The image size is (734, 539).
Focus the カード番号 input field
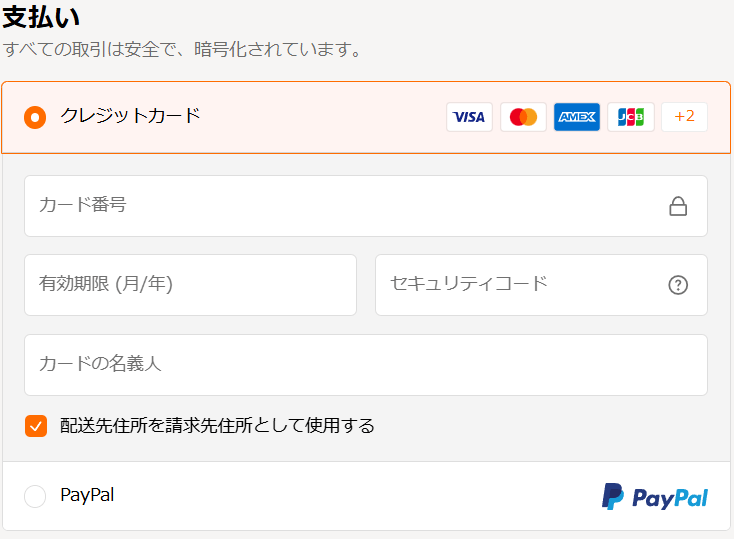(x=340, y=206)
